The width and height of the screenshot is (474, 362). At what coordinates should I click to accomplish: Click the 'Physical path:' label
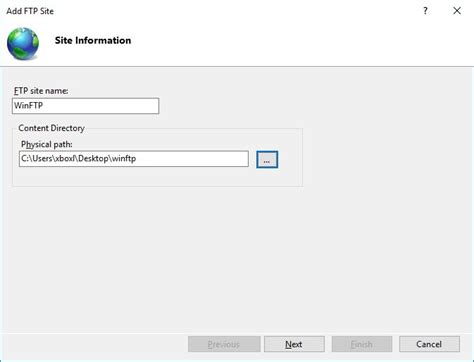click(47, 144)
